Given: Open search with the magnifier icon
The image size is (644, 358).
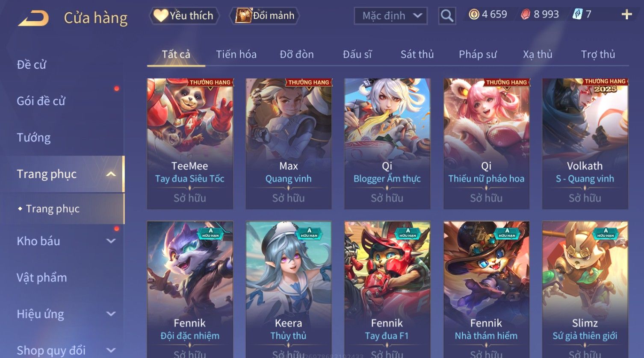Looking at the screenshot, I should tap(447, 16).
